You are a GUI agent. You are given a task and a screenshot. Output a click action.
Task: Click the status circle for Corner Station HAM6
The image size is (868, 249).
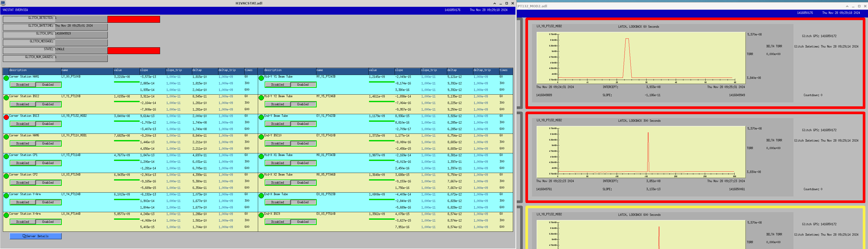(x=6, y=137)
